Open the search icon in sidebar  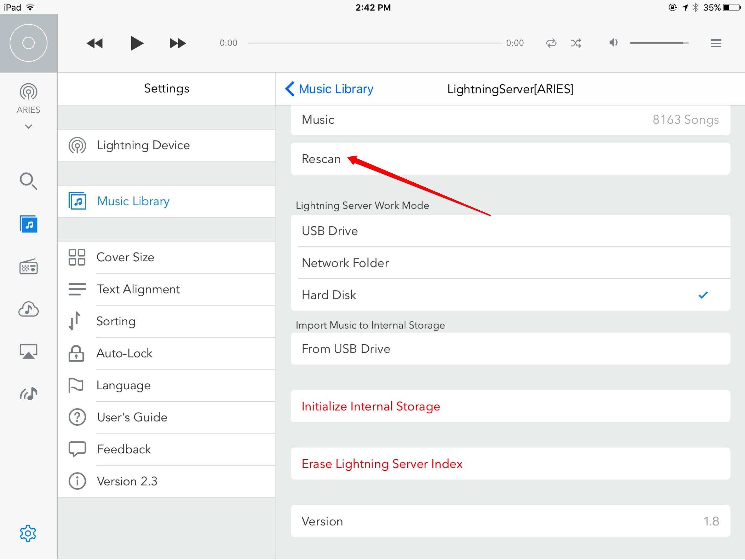click(28, 181)
